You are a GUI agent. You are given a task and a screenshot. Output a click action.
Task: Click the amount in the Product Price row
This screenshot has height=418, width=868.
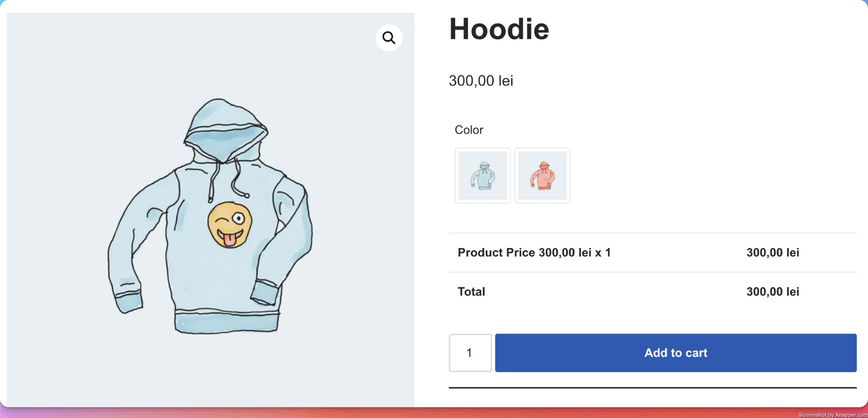[x=772, y=253]
